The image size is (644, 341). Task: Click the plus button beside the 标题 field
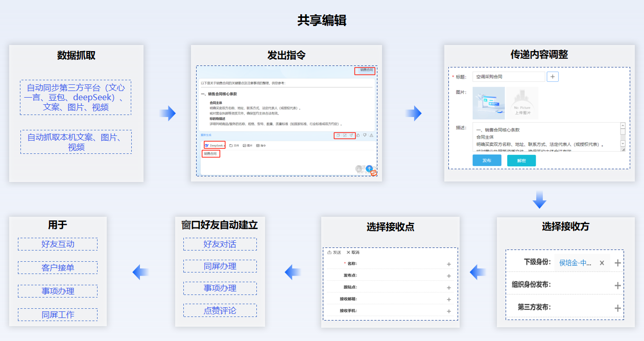(x=553, y=77)
